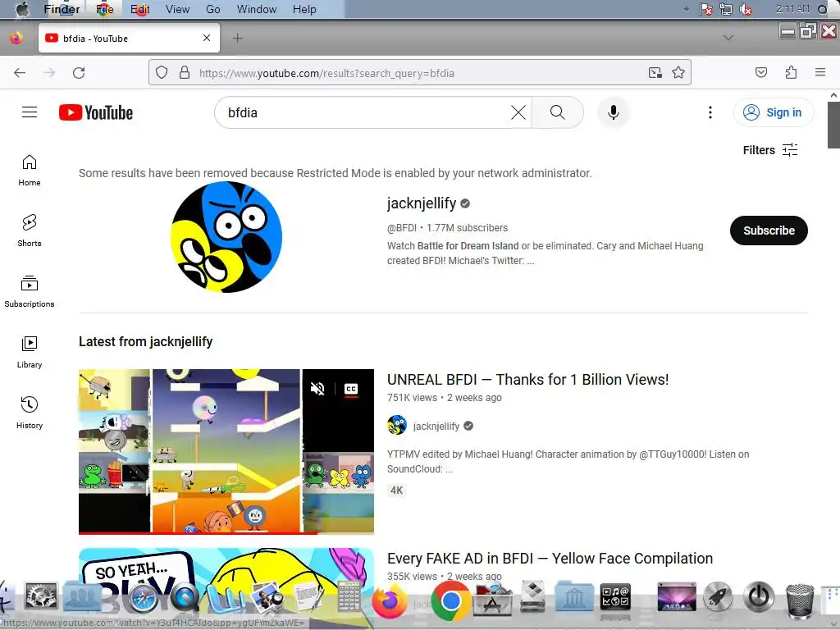The height and width of the screenshot is (630, 840).
Task: Go to Home in the sidebar
Action: click(x=30, y=171)
